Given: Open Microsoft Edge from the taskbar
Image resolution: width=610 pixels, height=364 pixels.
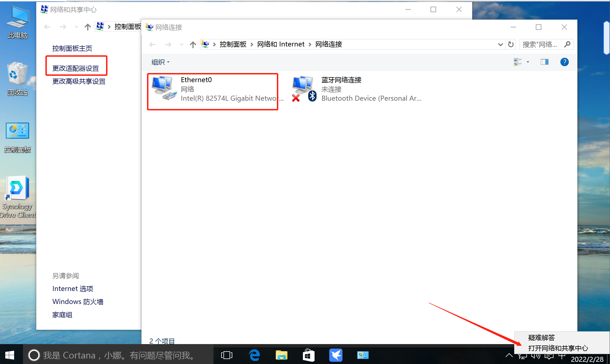Looking at the screenshot, I should pyautogui.click(x=254, y=355).
